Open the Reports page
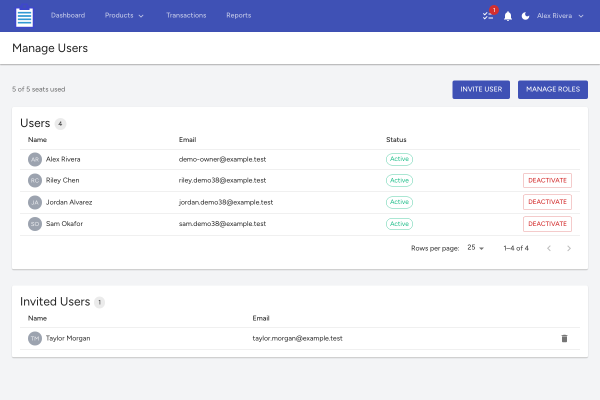This screenshot has height=400, width=600. [238, 16]
